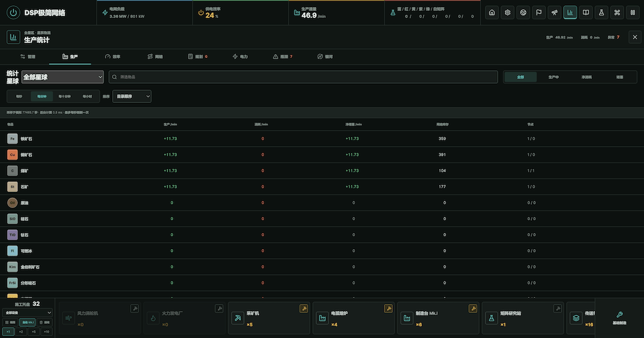The height and width of the screenshot is (338, 644).
Task: Click the wrench icon on 矩阵研究站 card
Action: (557, 308)
